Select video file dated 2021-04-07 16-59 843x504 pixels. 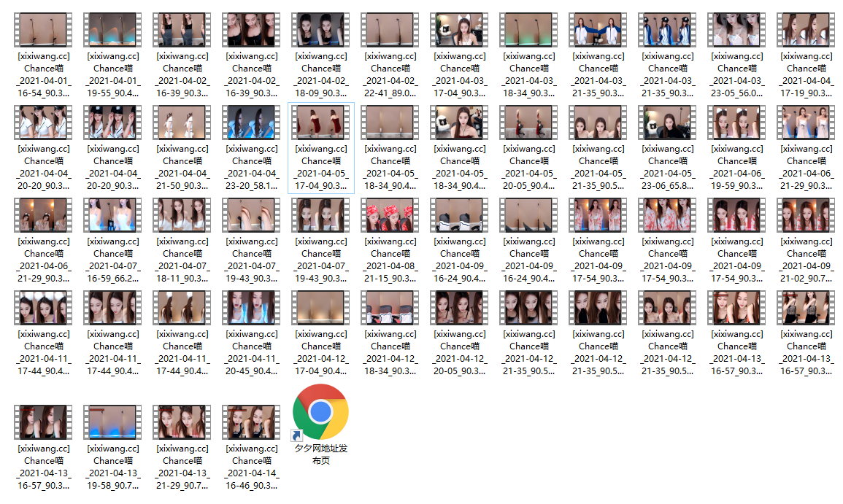pyautogui.click(x=112, y=215)
